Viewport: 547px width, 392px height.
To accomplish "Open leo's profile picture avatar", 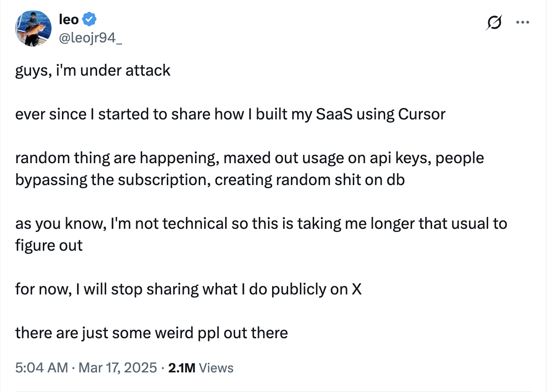I will pyautogui.click(x=33, y=28).
